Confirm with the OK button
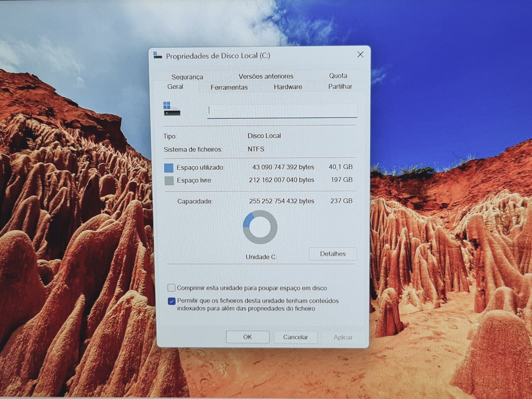The width and height of the screenshot is (532, 399). [248, 337]
